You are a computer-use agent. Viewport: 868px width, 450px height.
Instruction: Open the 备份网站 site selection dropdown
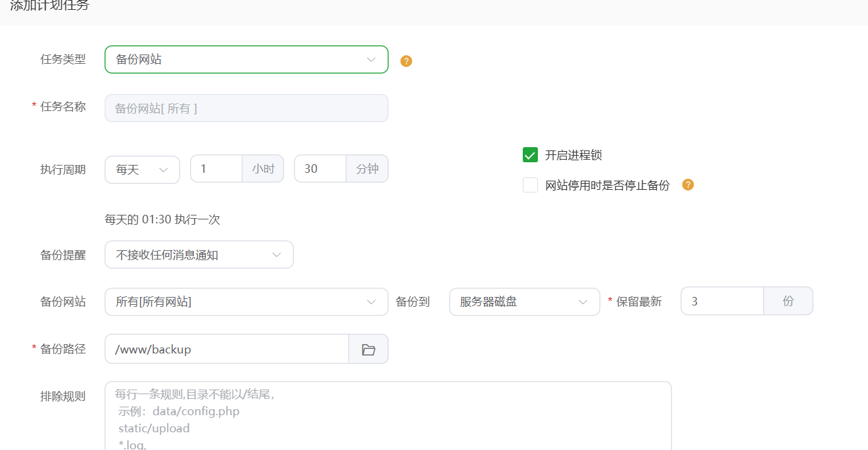pos(246,302)
